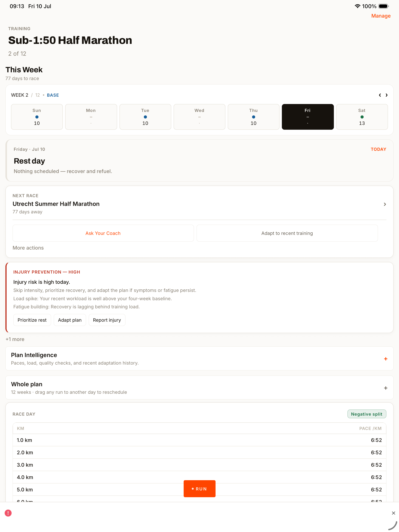Select the 1.0 km pace row

[x=199, y=440]
